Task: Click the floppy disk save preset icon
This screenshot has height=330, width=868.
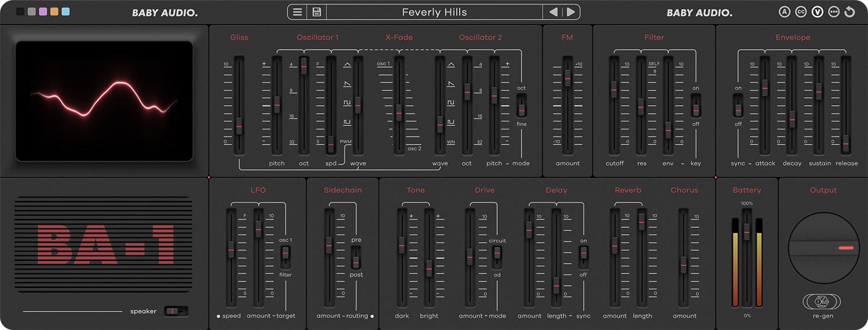Action: coord(317,12)
